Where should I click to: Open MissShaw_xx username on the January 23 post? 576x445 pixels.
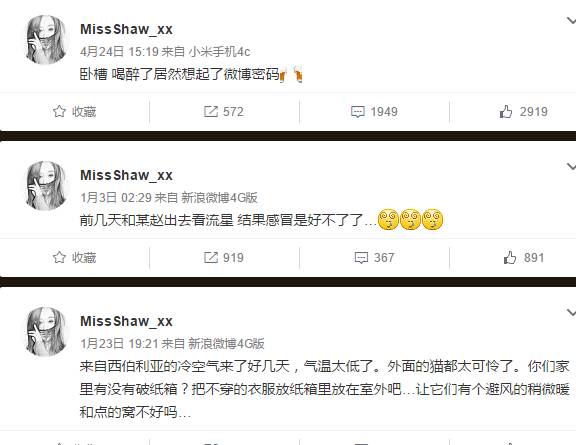[x=126, y=322]
